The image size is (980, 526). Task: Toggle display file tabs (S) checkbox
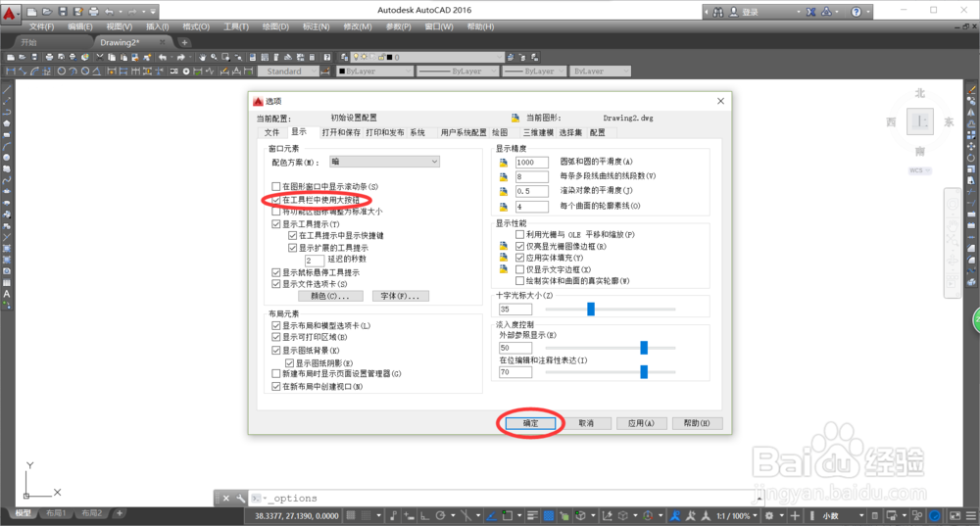tap(276, 284)
